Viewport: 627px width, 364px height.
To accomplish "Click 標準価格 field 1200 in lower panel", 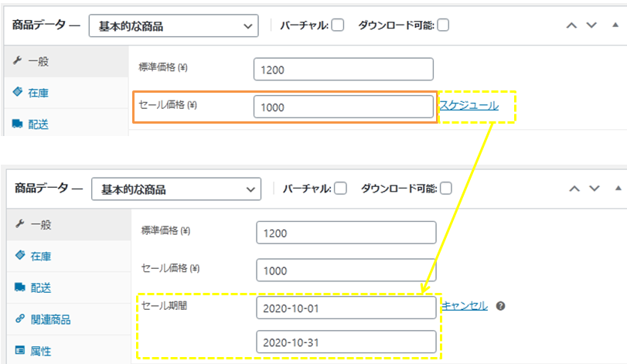I will (x=346, y=233).
